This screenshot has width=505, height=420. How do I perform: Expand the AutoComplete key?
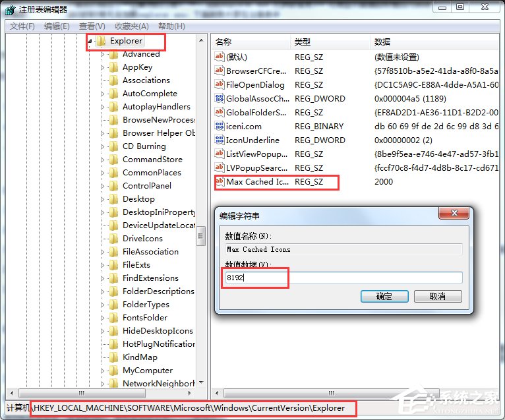[102, 94]
